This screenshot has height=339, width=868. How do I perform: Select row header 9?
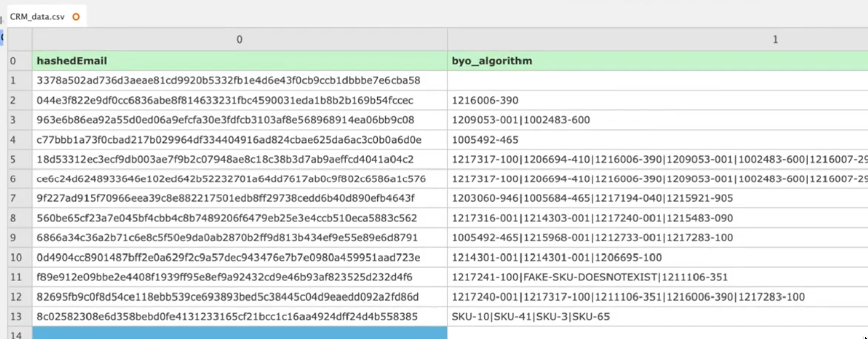pos(20,238)
